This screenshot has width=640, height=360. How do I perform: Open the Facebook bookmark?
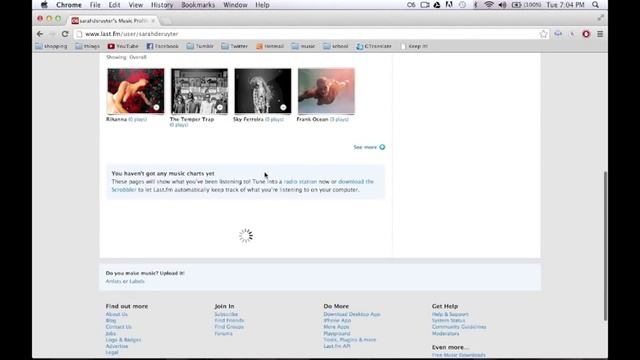pyautogui.click(x=162, y=46)
